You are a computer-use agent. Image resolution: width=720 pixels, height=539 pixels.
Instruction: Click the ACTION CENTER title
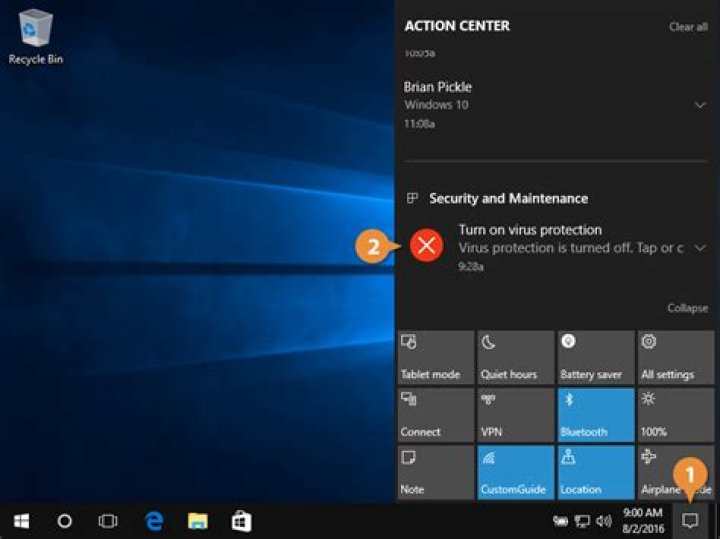pyautogui.click(x=457, y=26)
